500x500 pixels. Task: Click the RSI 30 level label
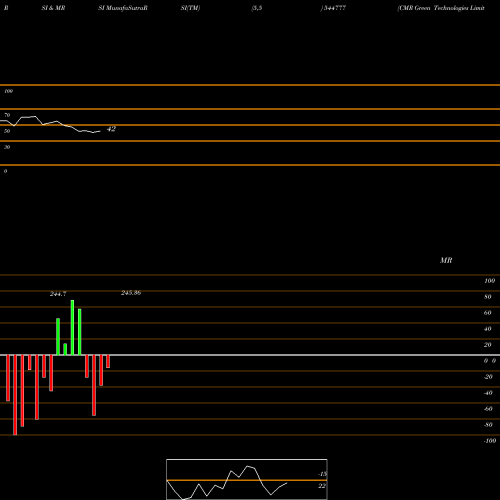[7, 147]
